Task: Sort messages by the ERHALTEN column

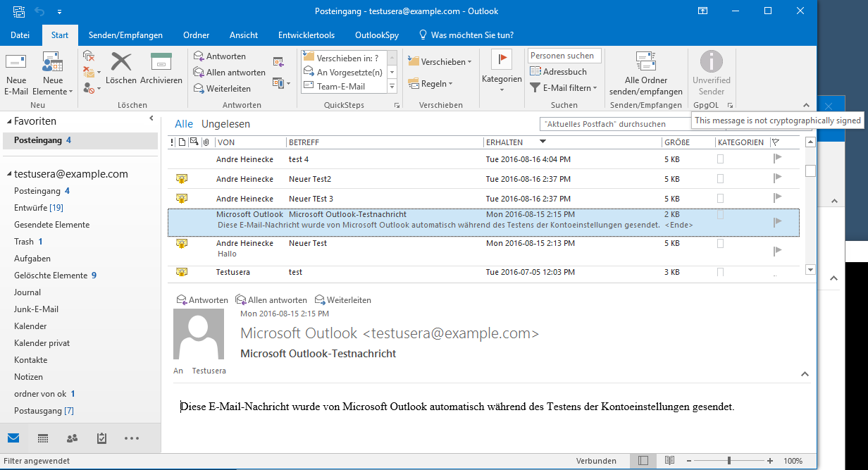Action: [573, 142]
